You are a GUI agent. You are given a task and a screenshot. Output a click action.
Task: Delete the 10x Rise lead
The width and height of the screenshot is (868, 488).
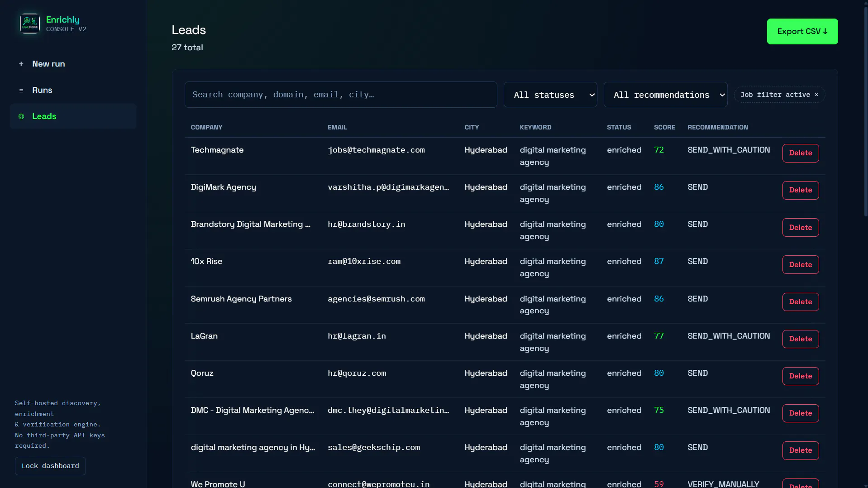(800, 264)
